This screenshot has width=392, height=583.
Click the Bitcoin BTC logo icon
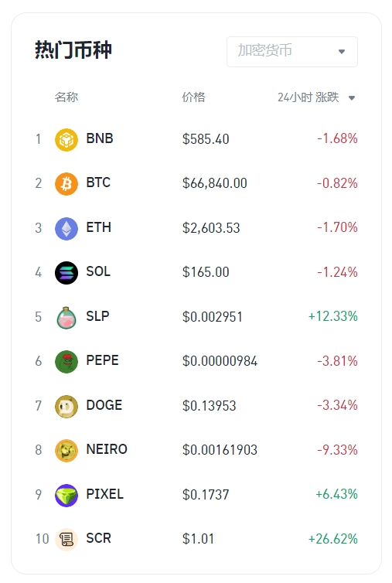[x=66, y=184]
